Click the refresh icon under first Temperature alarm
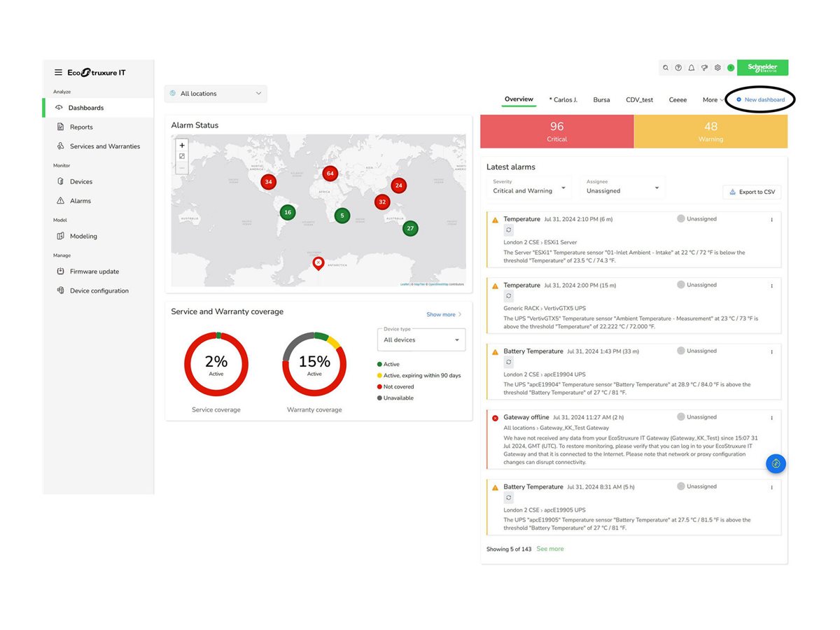Viewport: 840px width, 630px height. (509, 230)
